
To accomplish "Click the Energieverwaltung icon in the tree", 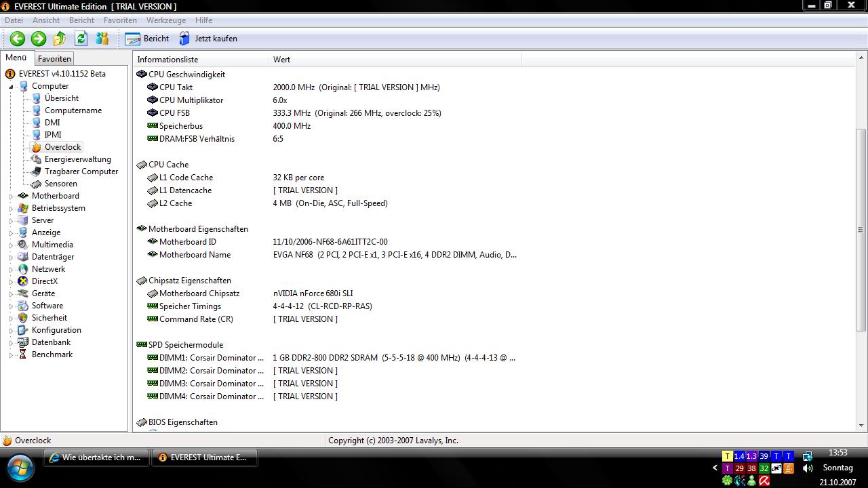I will click(37, 159).
